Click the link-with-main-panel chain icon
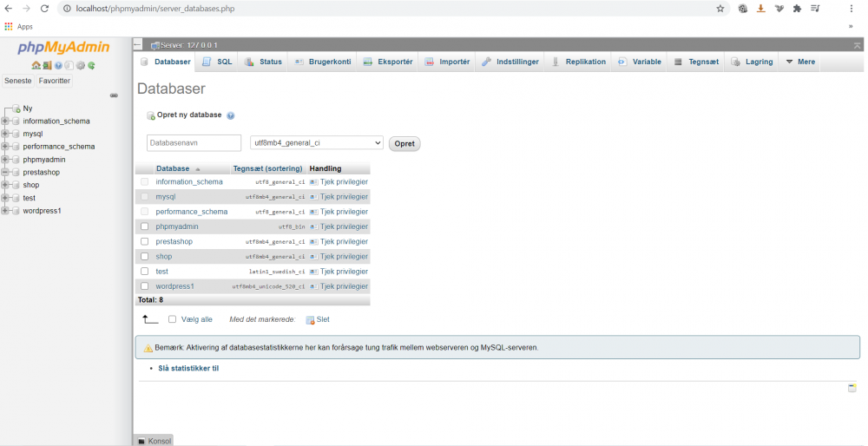Image resolution: width=868 pixels, height=446 pixels. (114, 95)
